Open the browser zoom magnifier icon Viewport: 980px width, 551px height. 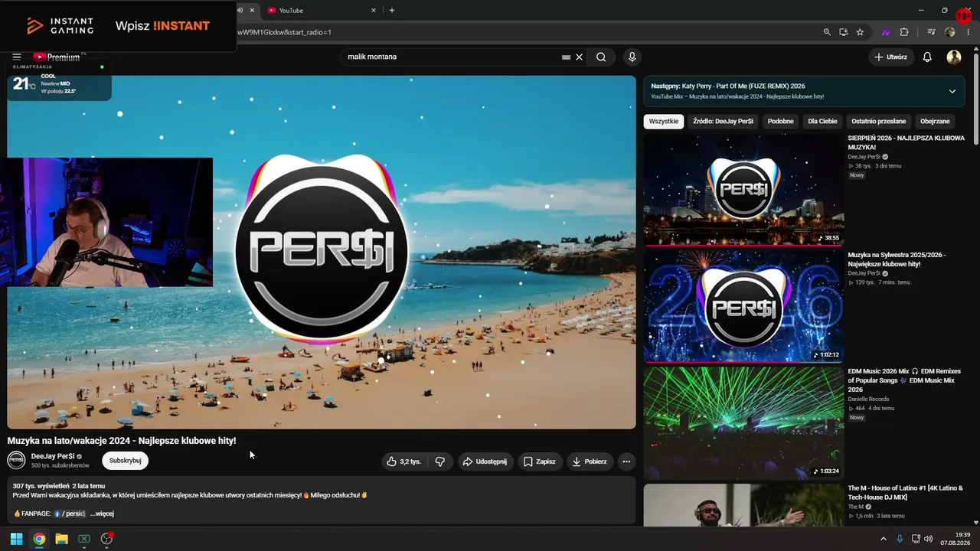click(x=827, y=32)
